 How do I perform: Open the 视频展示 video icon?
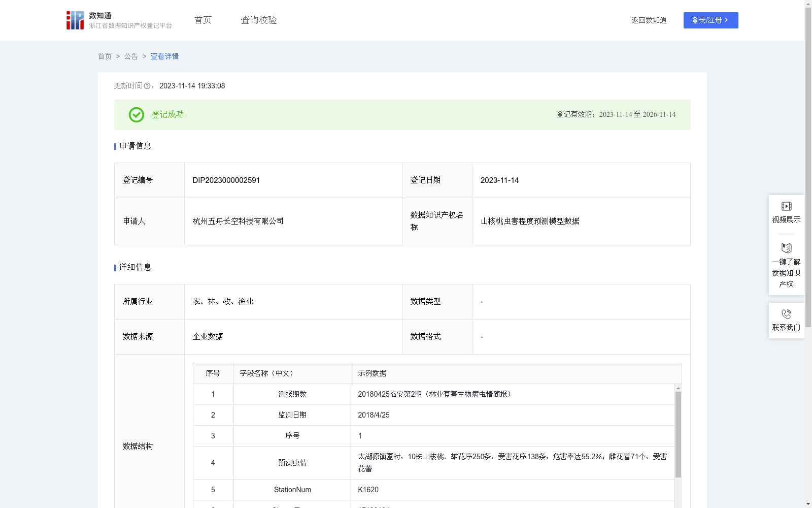(x=786, y=206)
